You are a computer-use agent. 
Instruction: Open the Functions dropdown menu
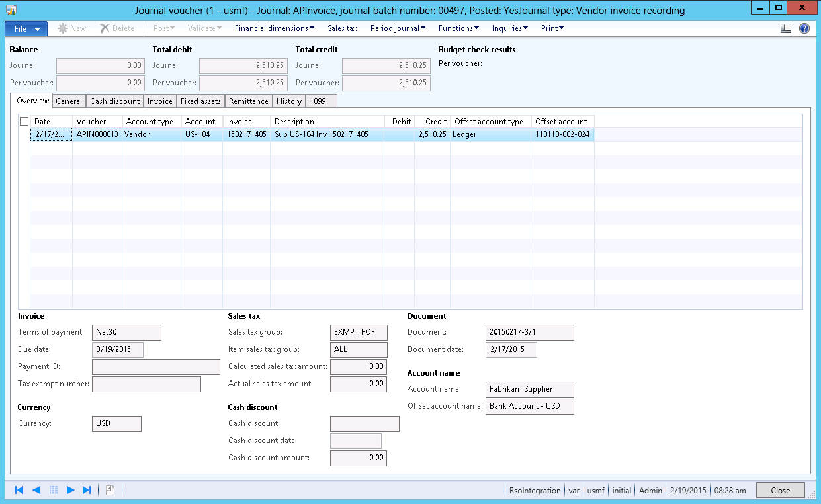457,28
